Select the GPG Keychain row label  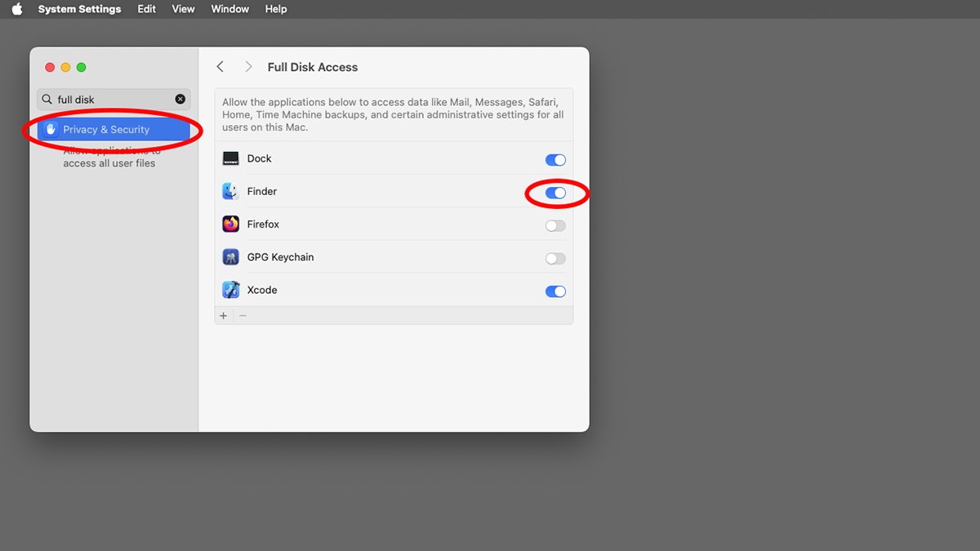pyautogui.click(x=281, y=257)
